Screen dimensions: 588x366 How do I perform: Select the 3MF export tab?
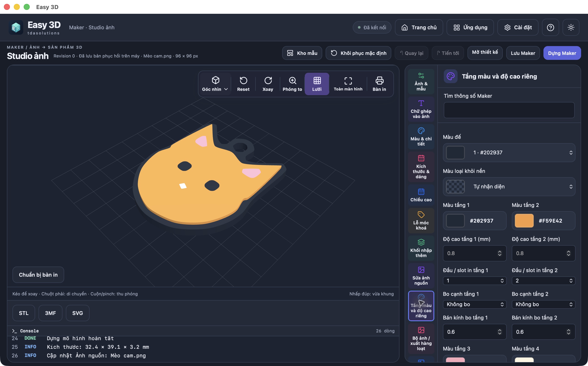[50, 313]
